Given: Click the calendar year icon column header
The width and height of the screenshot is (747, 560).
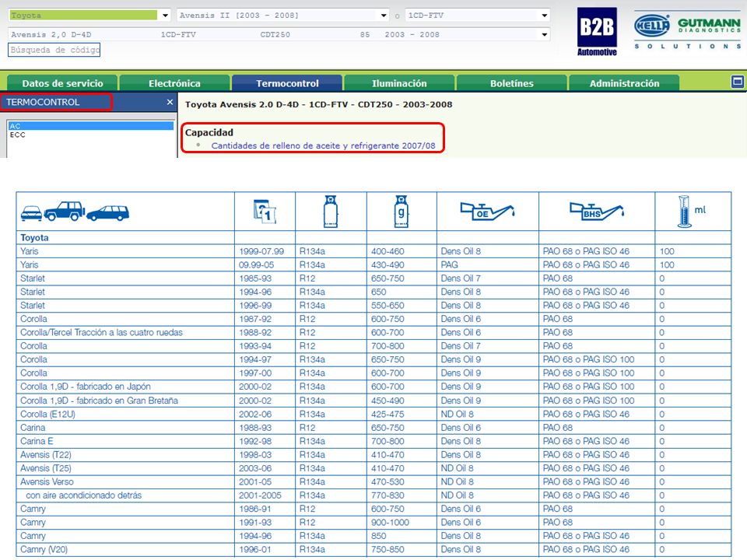Looking at the screenshot, I should (x=265, y=212).
